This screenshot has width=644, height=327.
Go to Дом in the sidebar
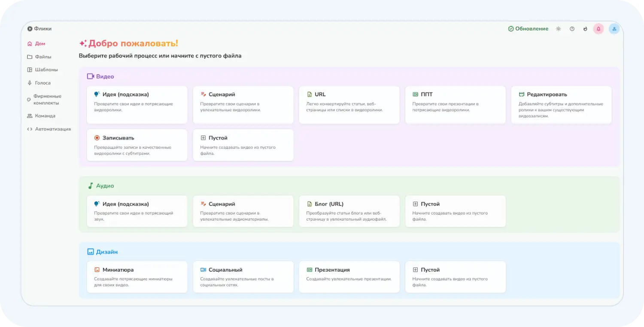click(39, 44)
